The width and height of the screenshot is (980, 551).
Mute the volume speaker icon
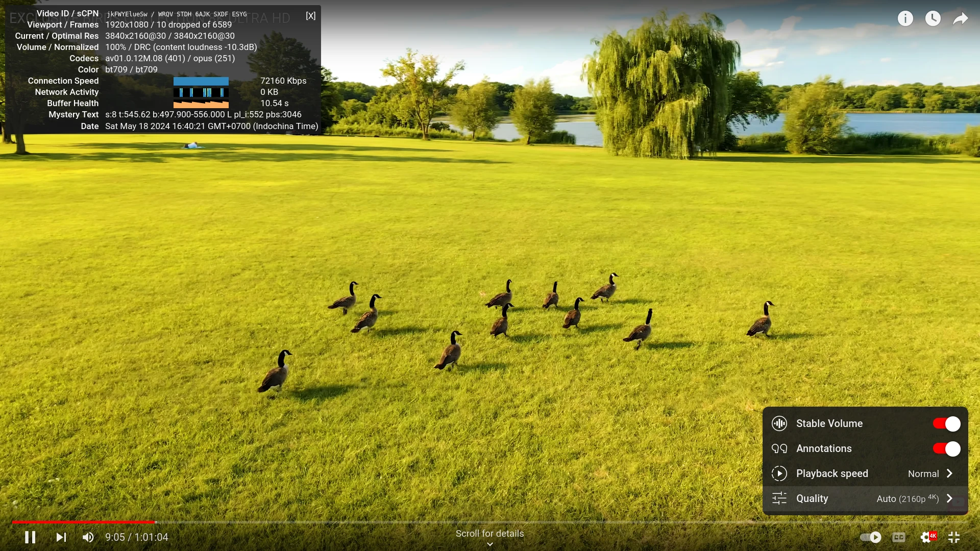tap(88, 537)
